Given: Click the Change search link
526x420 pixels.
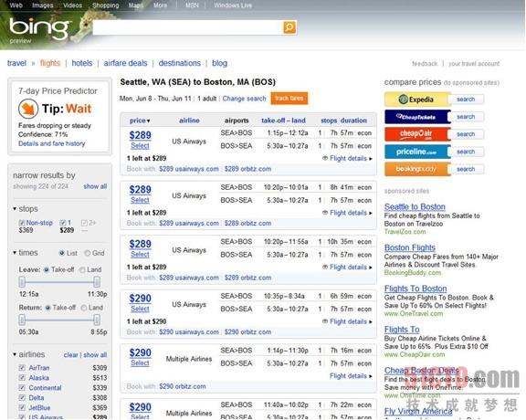Looking at the screenshot, I should point(244,99).
